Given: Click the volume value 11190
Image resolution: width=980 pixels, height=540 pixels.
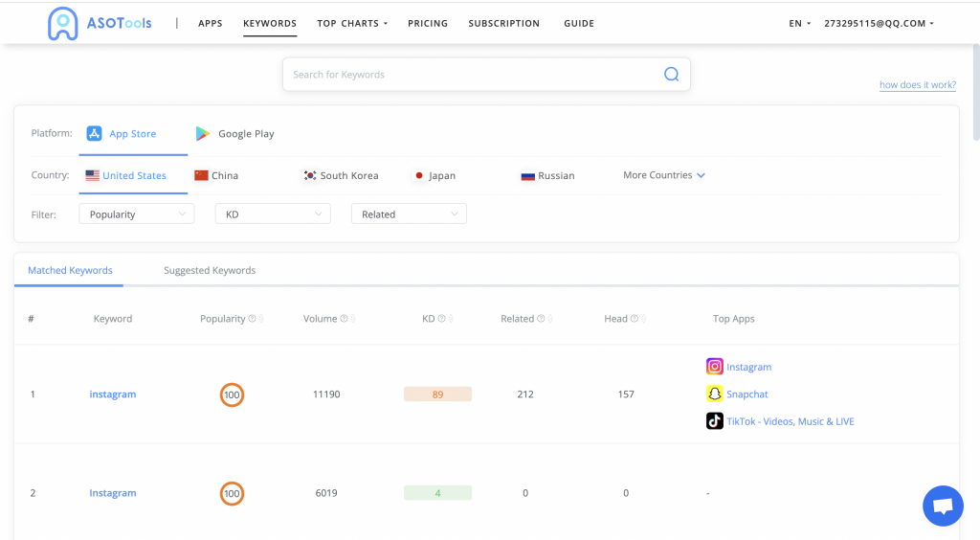Looking at the screenshot, I should coord(326,394).
